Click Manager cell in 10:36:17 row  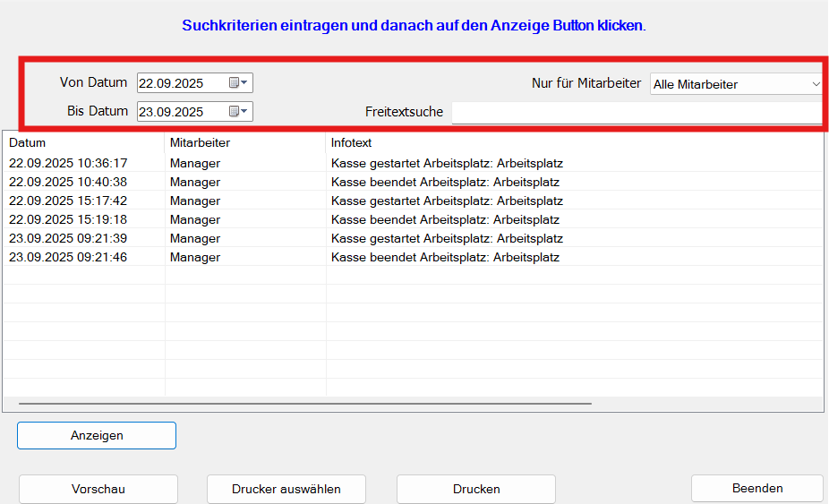point(195,164)
